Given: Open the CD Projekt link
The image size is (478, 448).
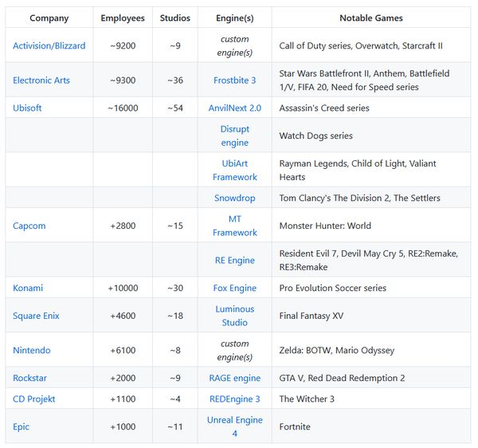Looking at the screenshot, I should click(x=33, y=399).
